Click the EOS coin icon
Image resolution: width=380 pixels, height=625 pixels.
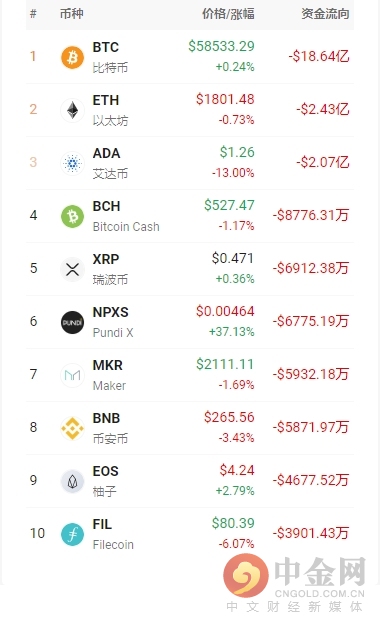pyautogui.click(x=72, y=481)
